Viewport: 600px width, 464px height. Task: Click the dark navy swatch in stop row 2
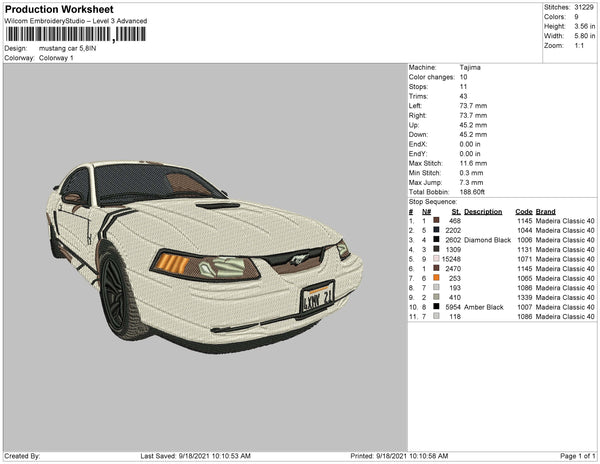pos(436,230)
